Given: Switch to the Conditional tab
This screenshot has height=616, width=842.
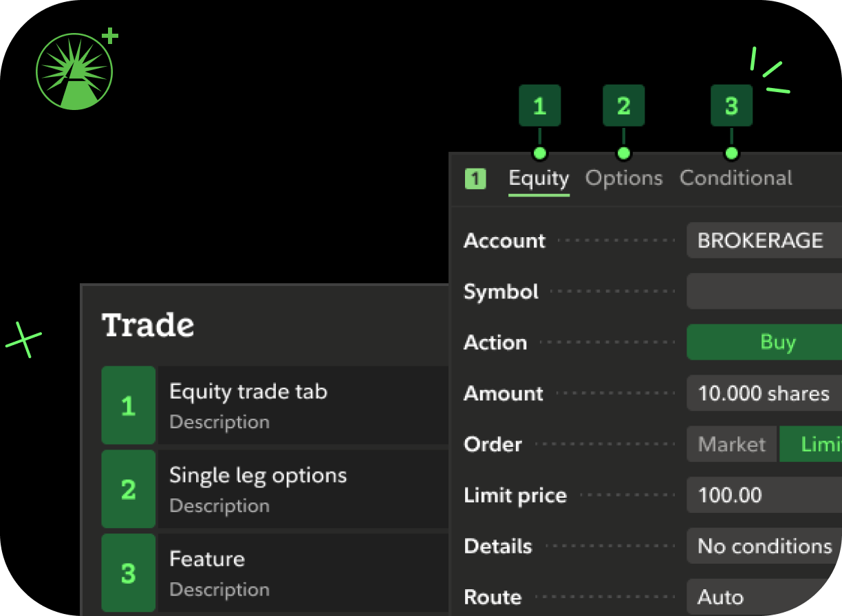Looking at the screenshot, I should (x=735, y=179).
